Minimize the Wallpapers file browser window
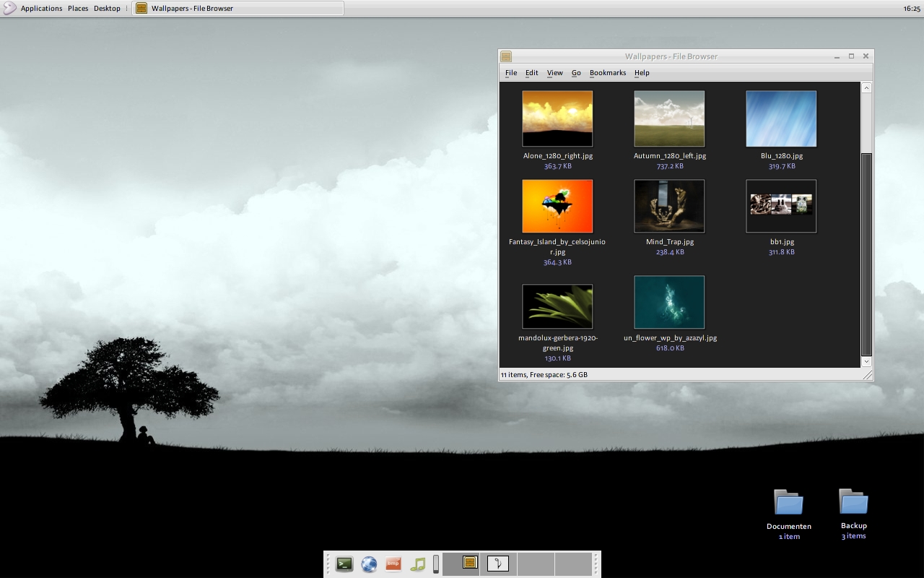This screenshot has width=924, height=578. [837, 56]
